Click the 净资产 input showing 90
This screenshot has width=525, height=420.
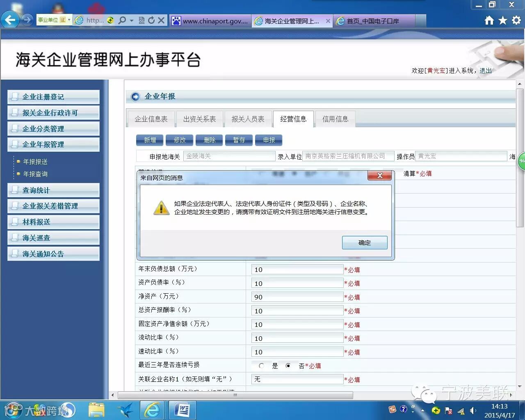(x=297, y=297)
